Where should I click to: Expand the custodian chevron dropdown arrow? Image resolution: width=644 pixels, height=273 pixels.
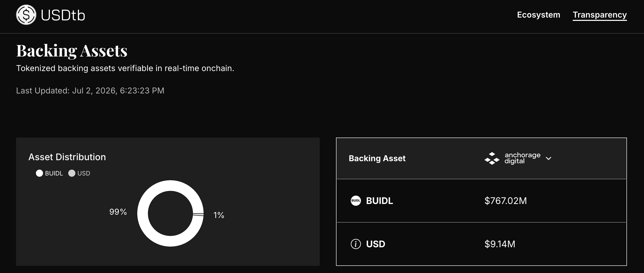coord(549,158)
